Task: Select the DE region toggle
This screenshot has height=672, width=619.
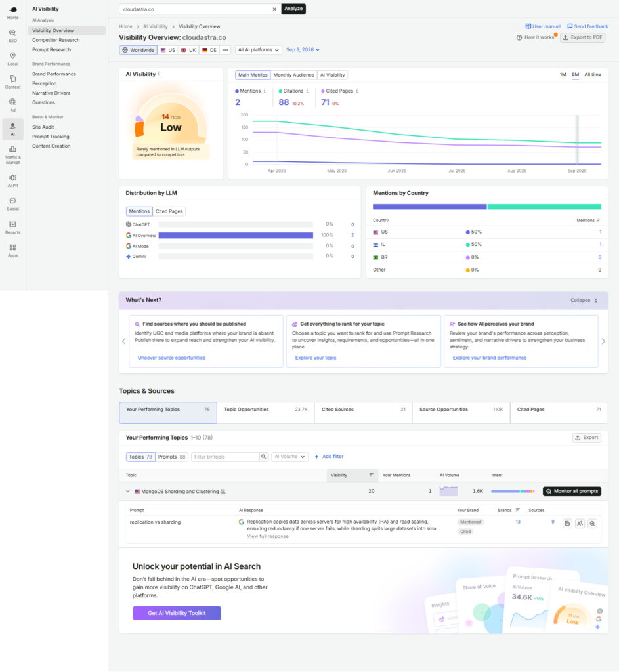Action: [209, 50]
